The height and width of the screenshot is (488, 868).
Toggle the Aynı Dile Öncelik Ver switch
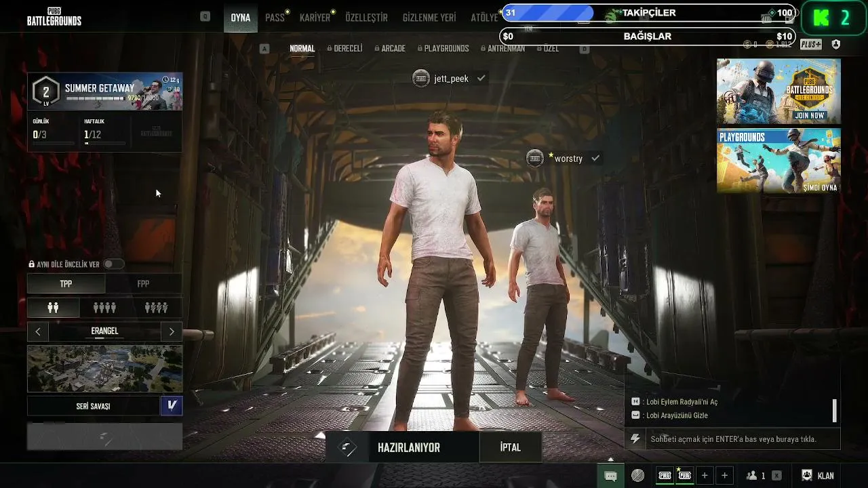113,264
